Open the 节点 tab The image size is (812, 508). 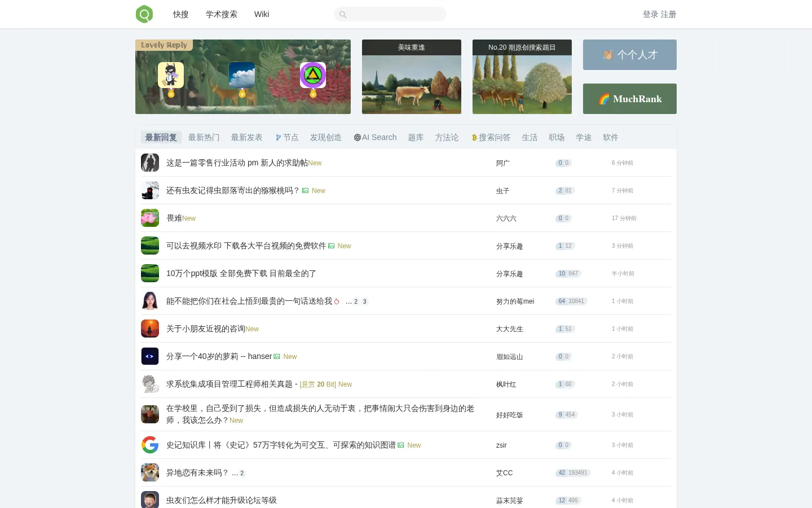(x=287, y=137)
